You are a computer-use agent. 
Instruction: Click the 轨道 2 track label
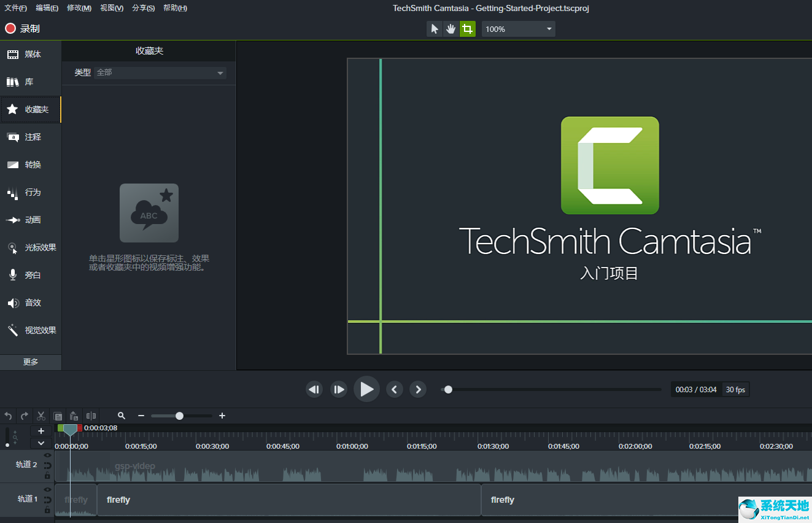[26, 465]
